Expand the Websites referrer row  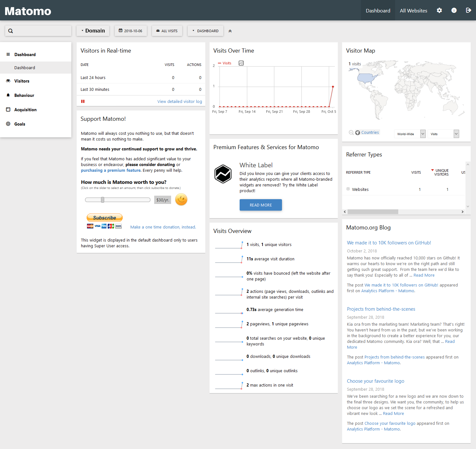pos(348,189)
